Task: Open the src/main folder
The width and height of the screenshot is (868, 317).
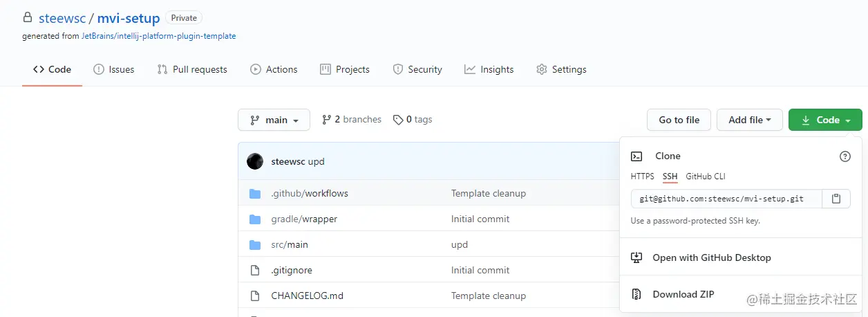Action: 290,245
